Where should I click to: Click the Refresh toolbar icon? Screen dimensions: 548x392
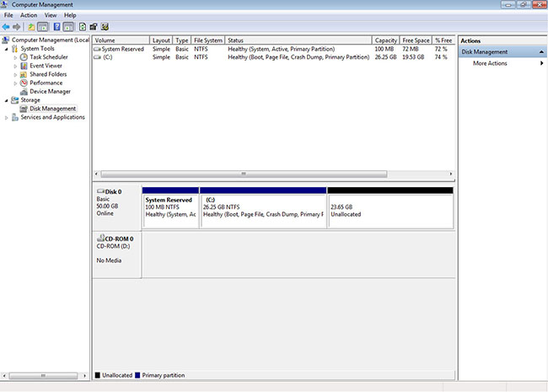83,27
